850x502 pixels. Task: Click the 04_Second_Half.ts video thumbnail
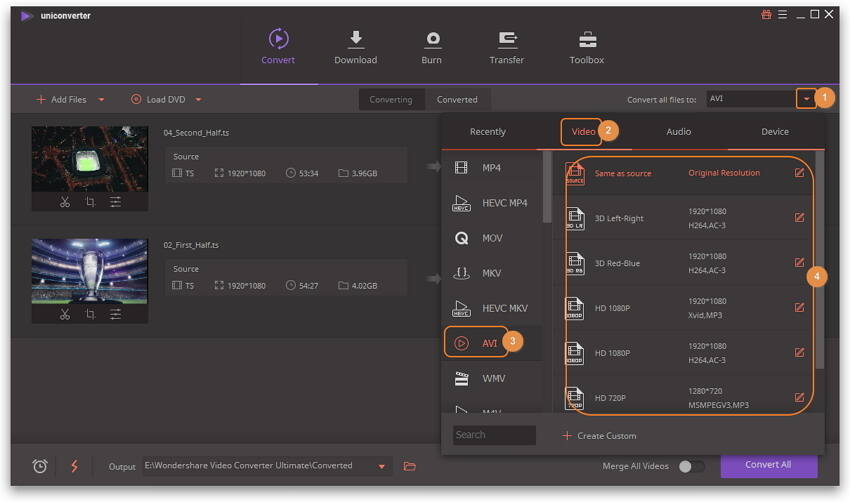point(90,159)
